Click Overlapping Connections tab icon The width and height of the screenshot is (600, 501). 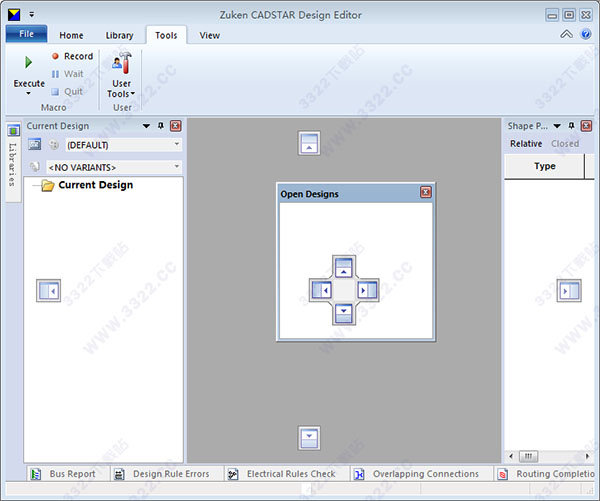point(359,474)
